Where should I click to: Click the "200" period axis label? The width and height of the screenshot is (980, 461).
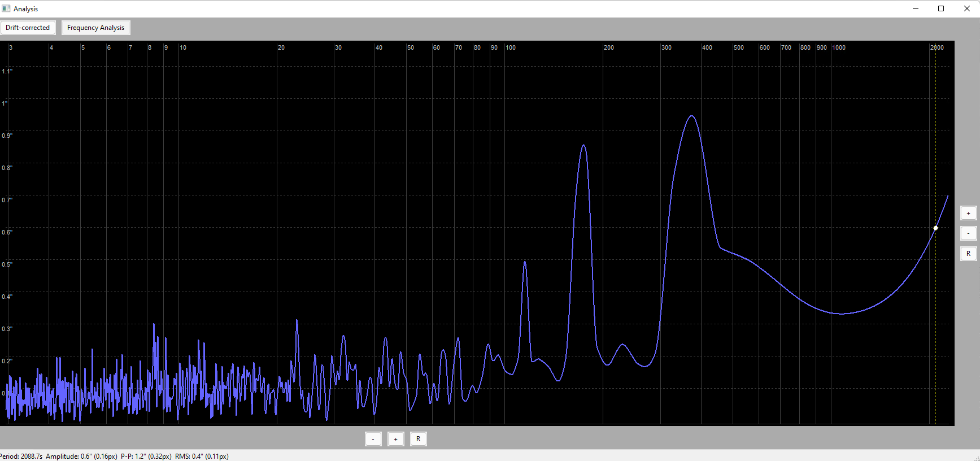[x=609, y=47]
